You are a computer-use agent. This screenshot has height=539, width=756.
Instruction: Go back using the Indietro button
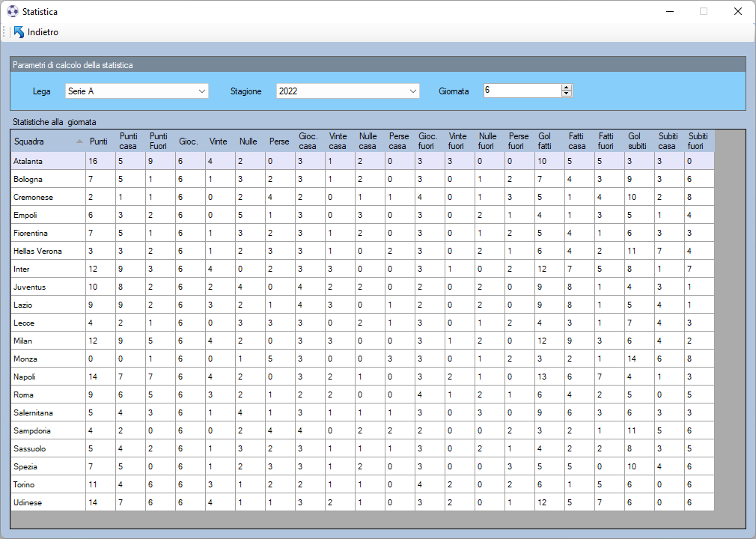tap(36, 32)
